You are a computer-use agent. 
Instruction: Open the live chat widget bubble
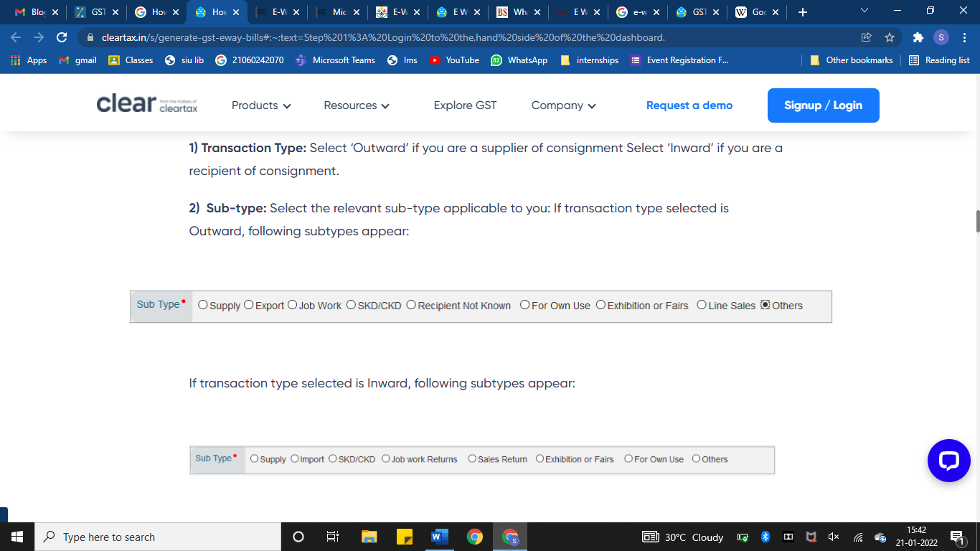(x=948, y=461)
